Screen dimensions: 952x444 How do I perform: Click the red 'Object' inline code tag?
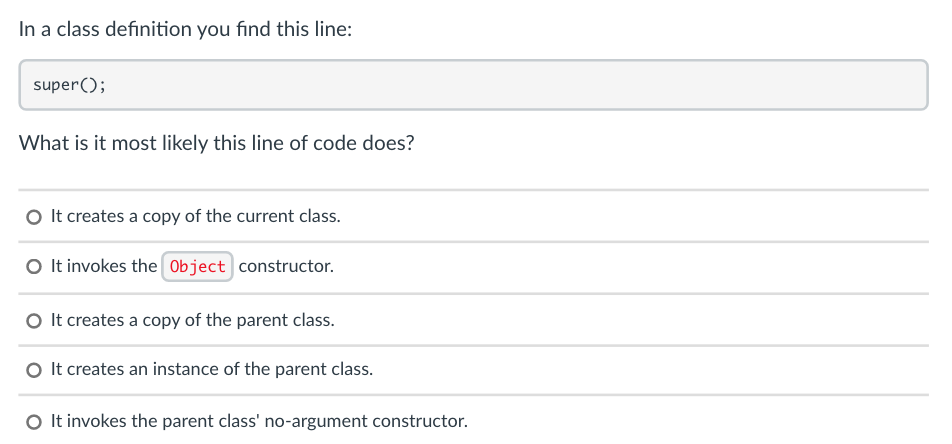[x=197, y=267]
